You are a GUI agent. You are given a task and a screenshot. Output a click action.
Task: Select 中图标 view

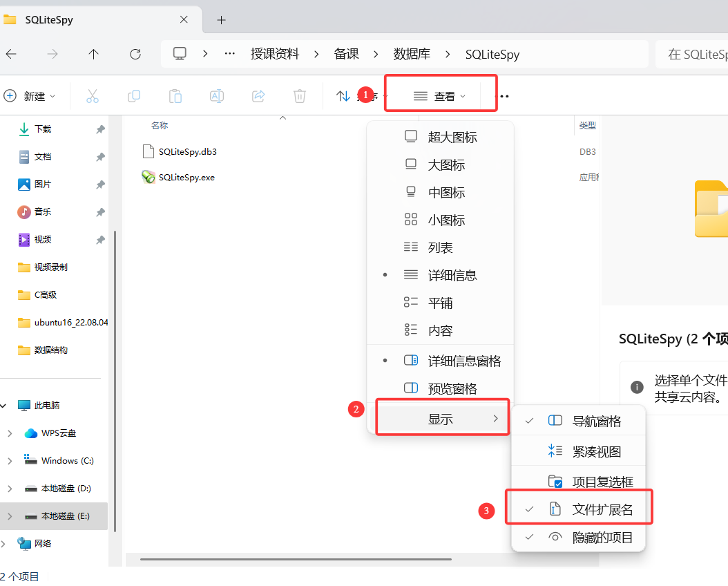click(x=440, y=192)
